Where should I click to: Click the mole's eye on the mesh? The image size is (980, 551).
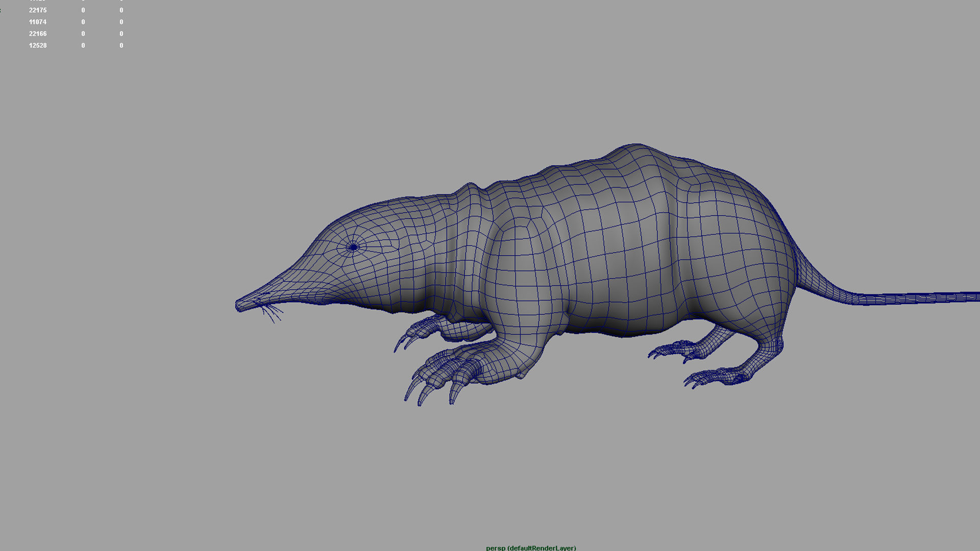click(353, 246)
